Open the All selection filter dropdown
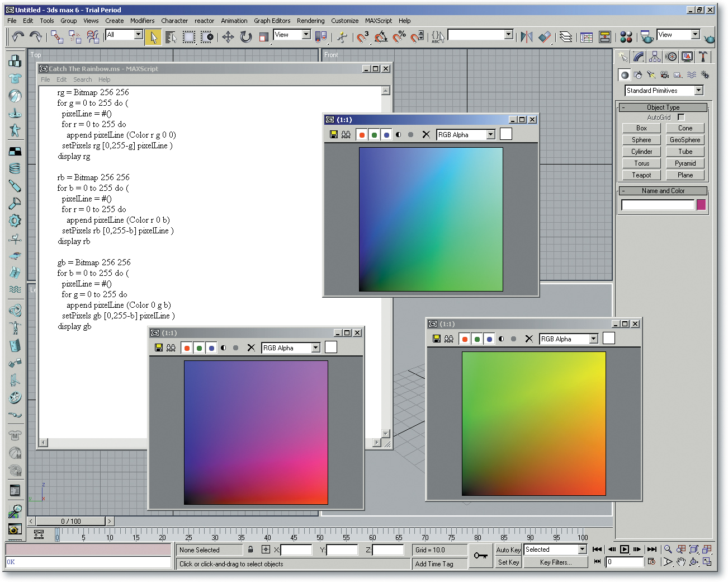The width and height of the screenshot is (728, 582). click(x=138, y=34)
